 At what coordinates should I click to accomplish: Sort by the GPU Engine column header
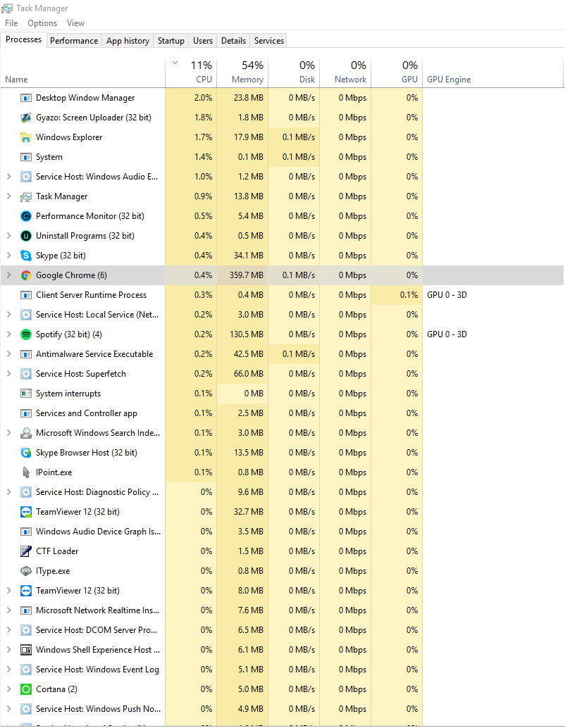click(492, 73)
